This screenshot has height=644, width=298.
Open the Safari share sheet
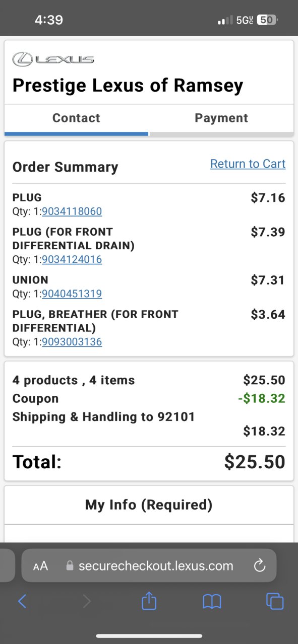point(149,600)
